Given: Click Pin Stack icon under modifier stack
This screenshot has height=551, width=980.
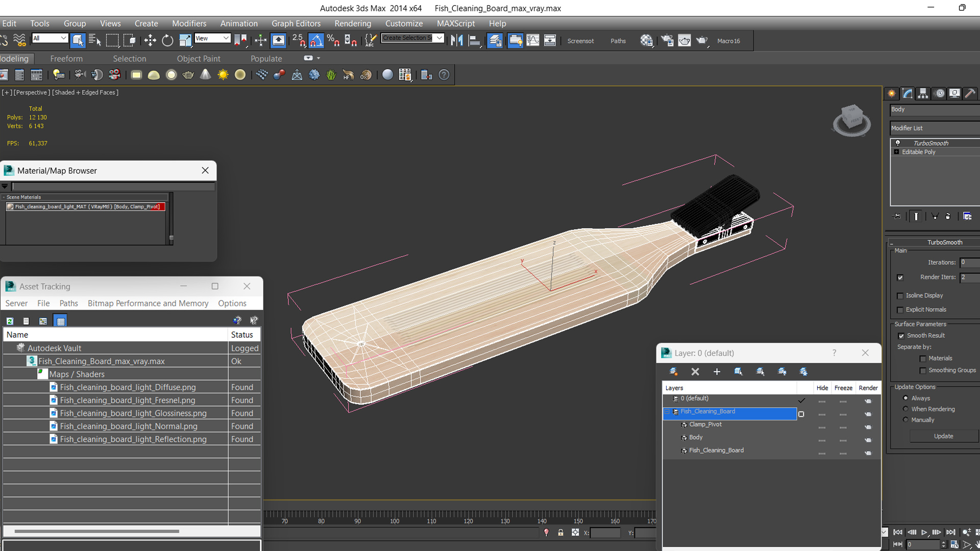Looking at the screenshot, I should click(x=897, y=216).
